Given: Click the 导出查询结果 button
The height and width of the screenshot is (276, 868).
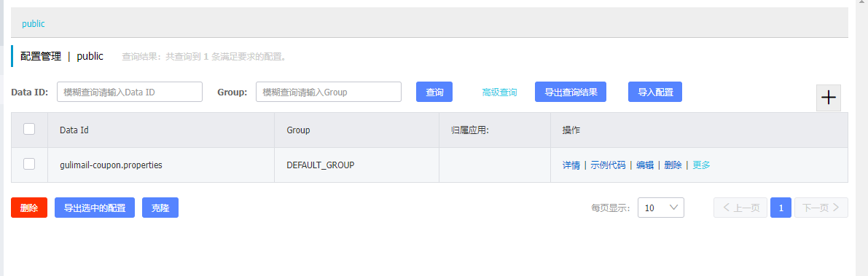Looking at the screenshot, I should point(571,92).
